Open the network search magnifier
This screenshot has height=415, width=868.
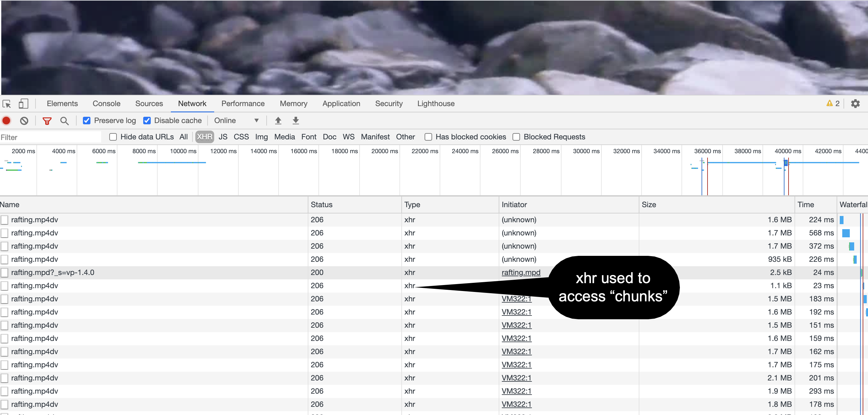coord(64,121)
